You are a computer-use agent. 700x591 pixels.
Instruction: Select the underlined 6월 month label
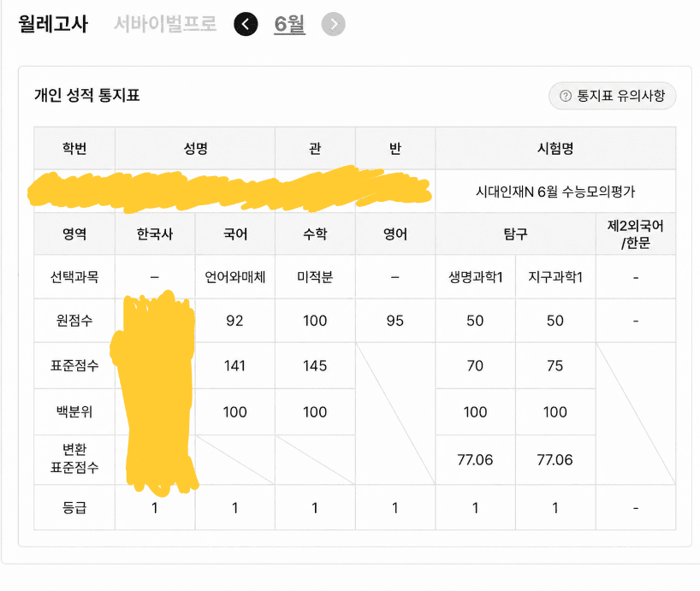289,24
